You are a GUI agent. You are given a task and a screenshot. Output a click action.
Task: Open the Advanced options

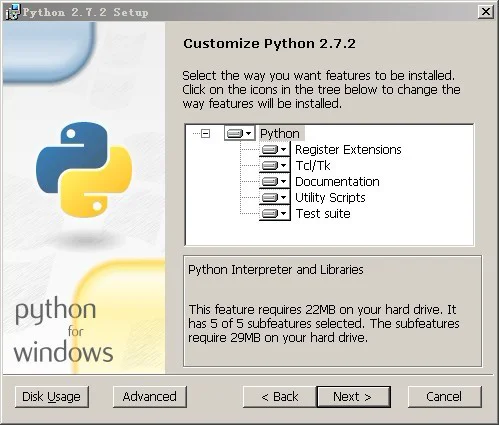coord(150,397)
